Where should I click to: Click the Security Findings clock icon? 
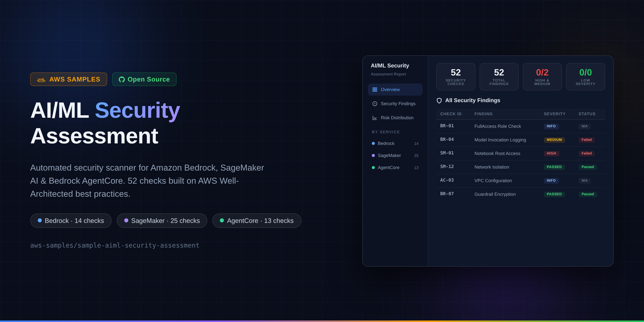(375, 104)
